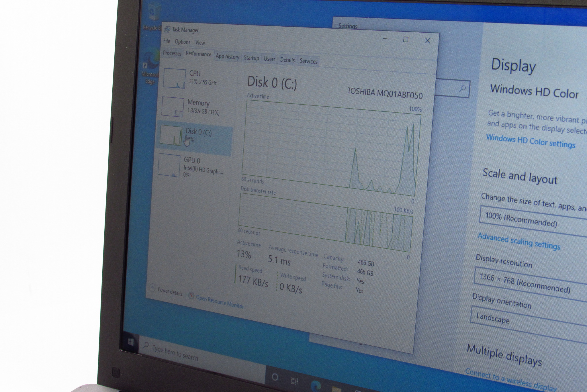This screenshot has height=392, width=587.
Task: Go to the Services tab
Action: click(x=308, y=61)
